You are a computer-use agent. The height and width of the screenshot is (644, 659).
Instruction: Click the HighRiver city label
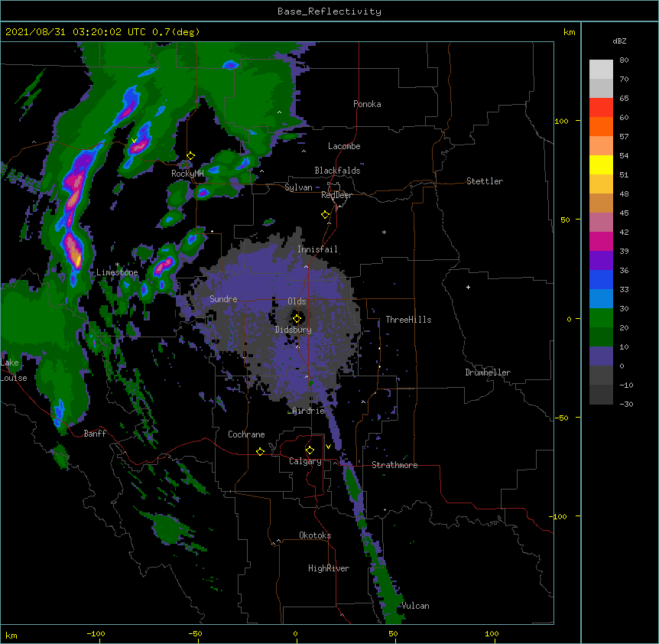329,568
